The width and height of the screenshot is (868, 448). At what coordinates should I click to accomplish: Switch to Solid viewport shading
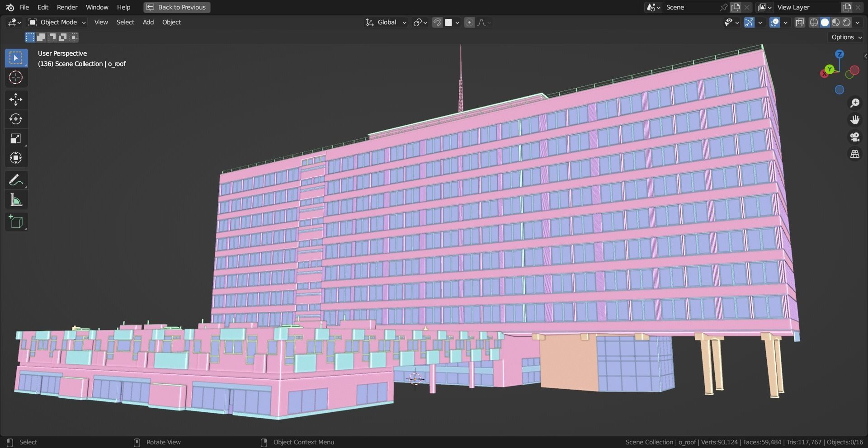[x=825, y=22]
